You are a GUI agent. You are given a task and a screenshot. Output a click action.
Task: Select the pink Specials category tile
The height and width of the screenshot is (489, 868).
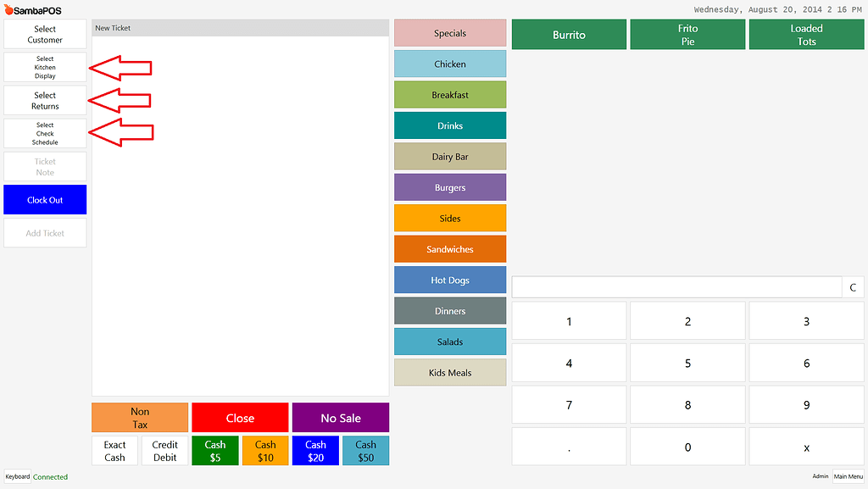click(x=449, y=32)
